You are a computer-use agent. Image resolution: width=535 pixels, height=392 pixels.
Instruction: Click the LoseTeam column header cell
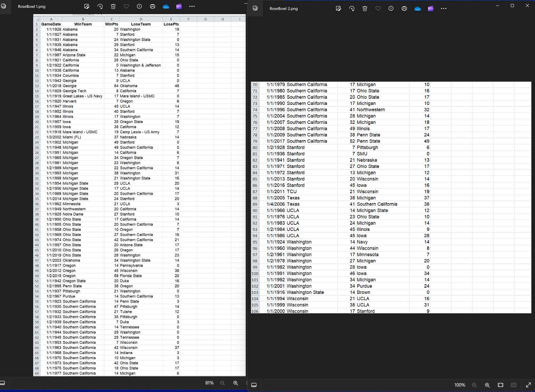(x=141, y=24)
